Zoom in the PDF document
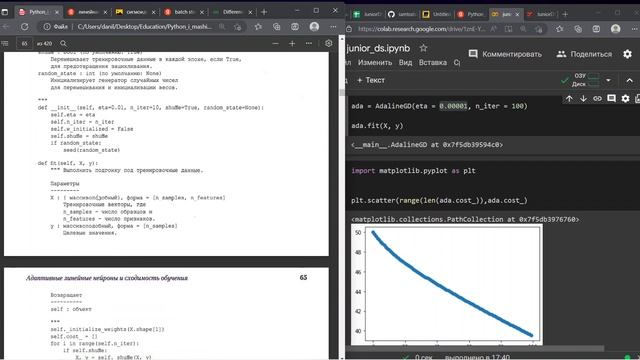Viewport: 640px width, 360px height. coord(292,43)
